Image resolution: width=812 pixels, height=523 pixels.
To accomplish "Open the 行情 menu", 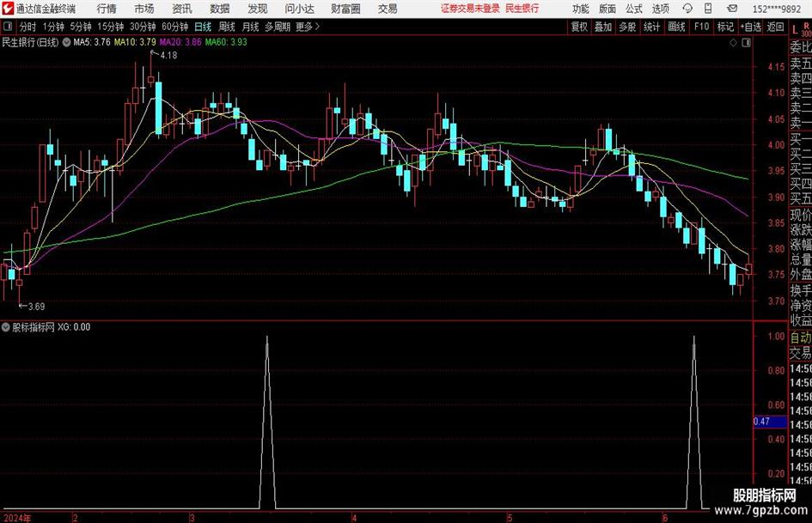I will (x=107, y=9).
